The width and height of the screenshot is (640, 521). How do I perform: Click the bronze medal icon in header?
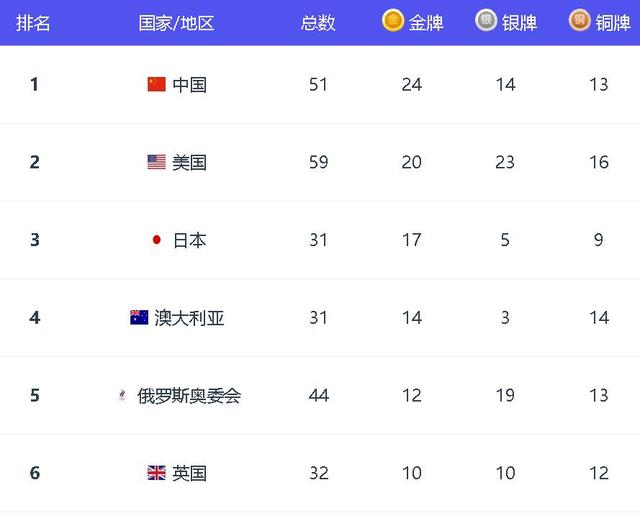[x=580, y=20]
